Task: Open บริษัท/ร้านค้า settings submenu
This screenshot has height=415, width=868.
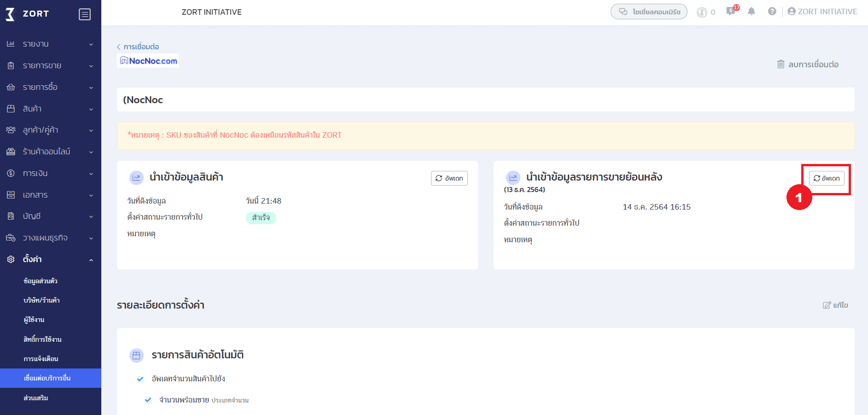Action: pos(41,300)
